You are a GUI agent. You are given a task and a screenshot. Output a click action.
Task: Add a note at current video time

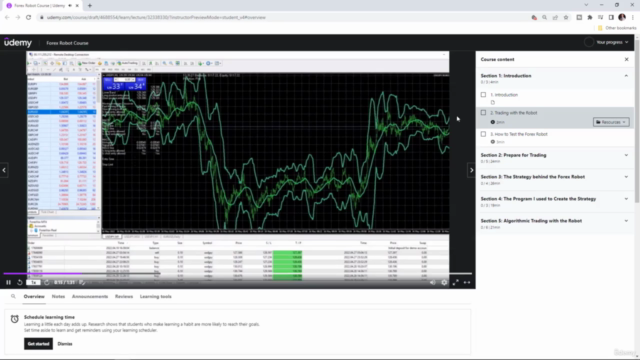82,282
